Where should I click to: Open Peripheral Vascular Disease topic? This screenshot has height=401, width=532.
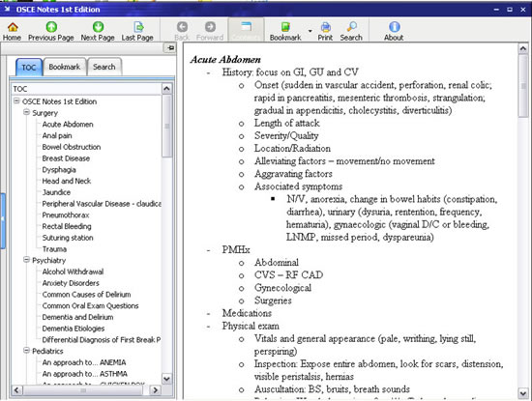(x=102, y=204)
